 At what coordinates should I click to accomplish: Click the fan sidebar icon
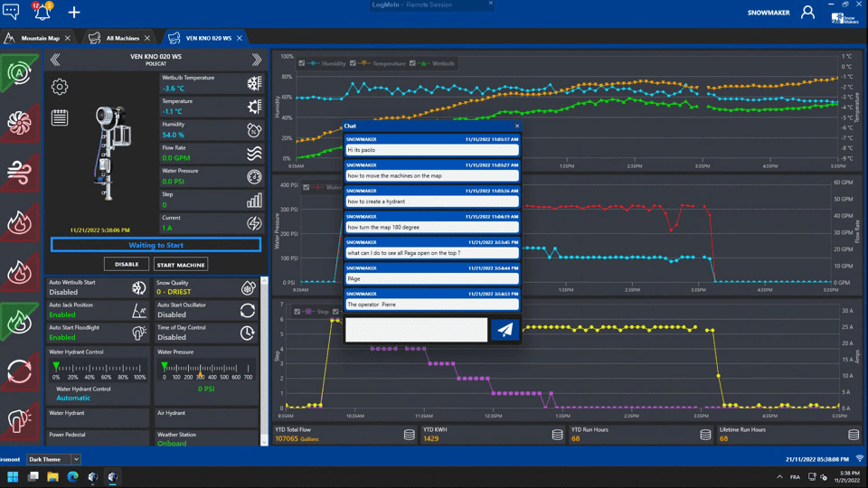[19, 123]
